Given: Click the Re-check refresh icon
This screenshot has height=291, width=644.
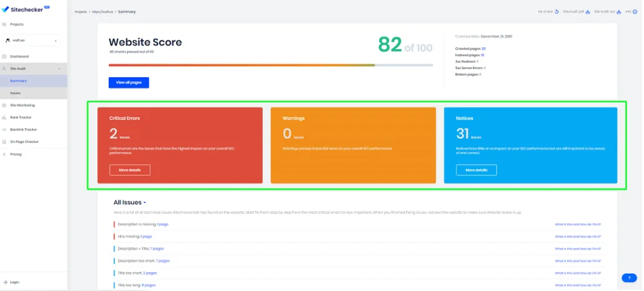Looking at the screenshot, I should (557, 11).
